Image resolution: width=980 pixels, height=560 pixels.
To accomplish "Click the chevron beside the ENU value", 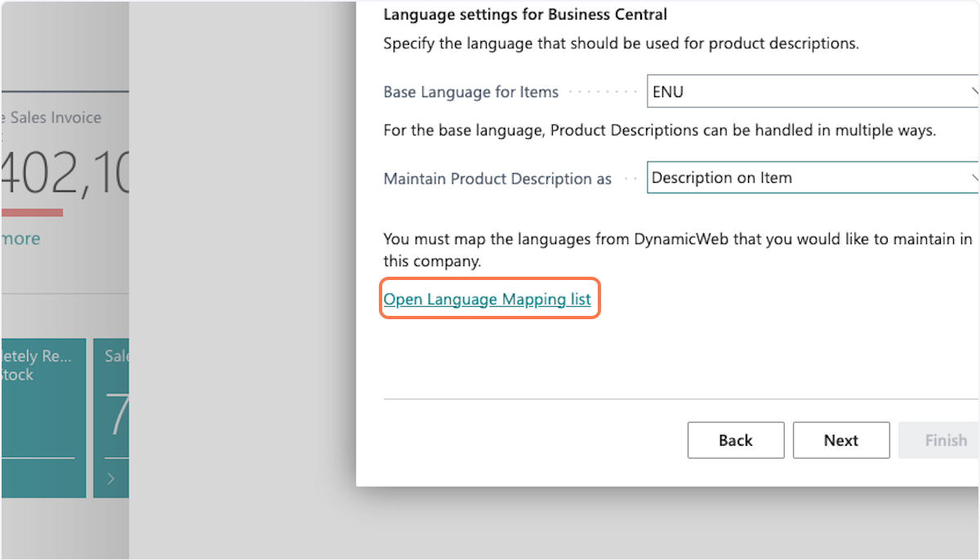I will (974, 92).
